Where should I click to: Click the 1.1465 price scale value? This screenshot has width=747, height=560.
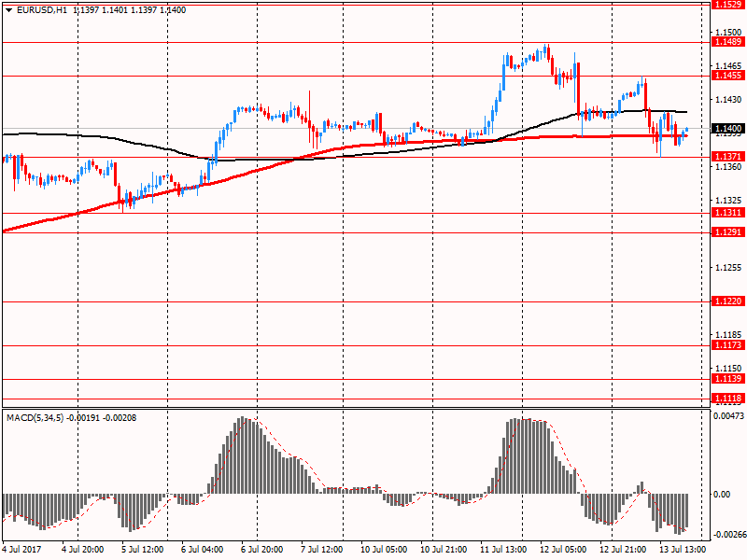click(x=728, y=65)
